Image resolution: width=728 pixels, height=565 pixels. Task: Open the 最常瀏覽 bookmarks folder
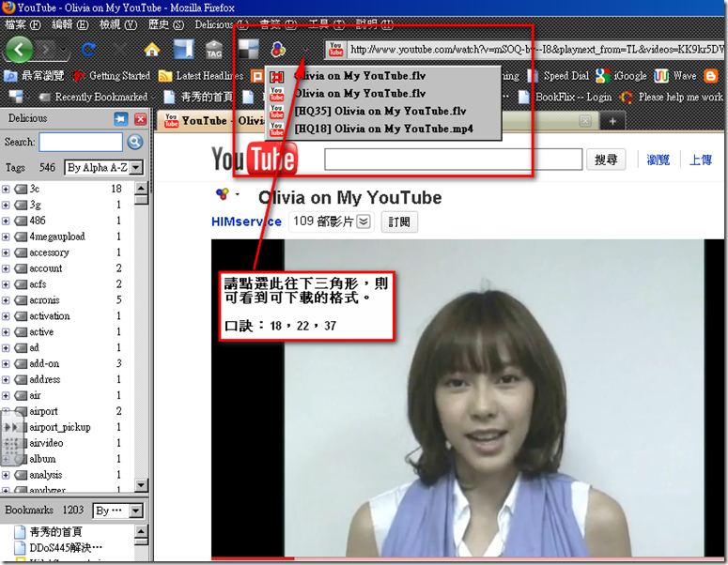35,76
